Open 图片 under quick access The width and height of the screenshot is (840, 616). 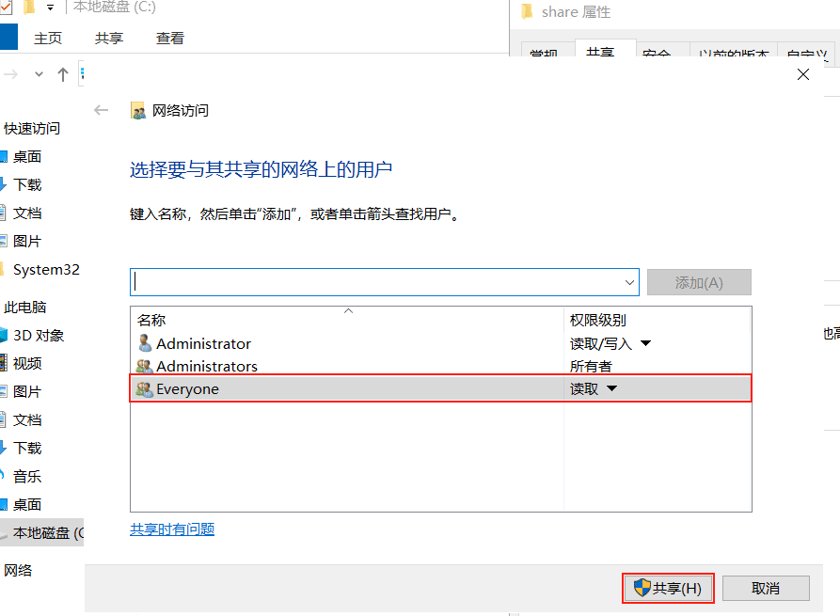(27, 241)
